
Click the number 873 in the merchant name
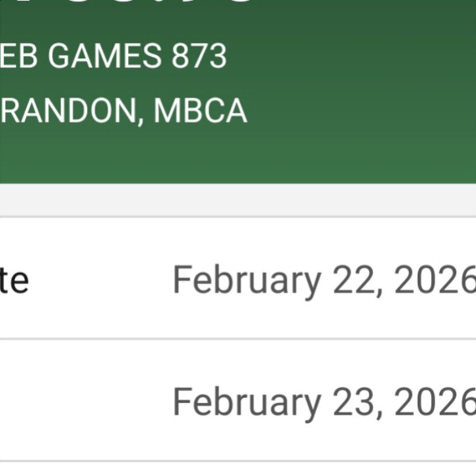tap(199, 57)
